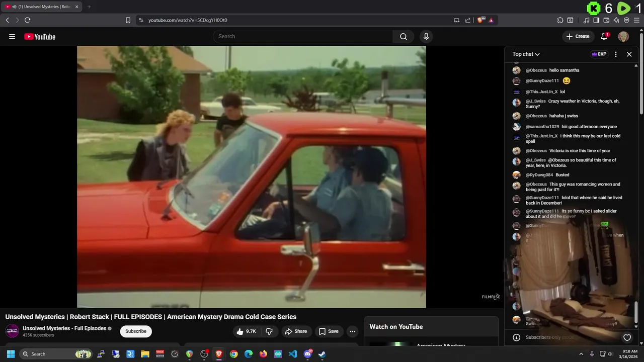Screen dimensions: 644x362
Task: Dislike the video with thumbs-down
Action: pyautogui.click(x=269, y=331)
